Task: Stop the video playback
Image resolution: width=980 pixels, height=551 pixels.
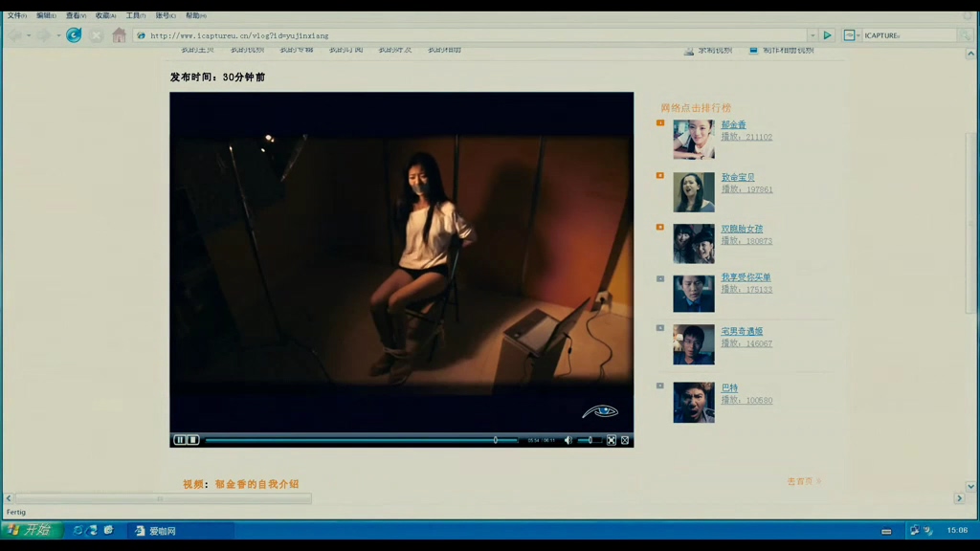Action: pos(191,440)
